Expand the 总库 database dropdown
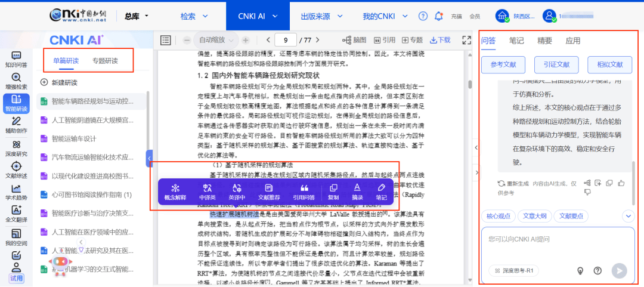This screenshot has width=644, height=287. coord(137,16)
